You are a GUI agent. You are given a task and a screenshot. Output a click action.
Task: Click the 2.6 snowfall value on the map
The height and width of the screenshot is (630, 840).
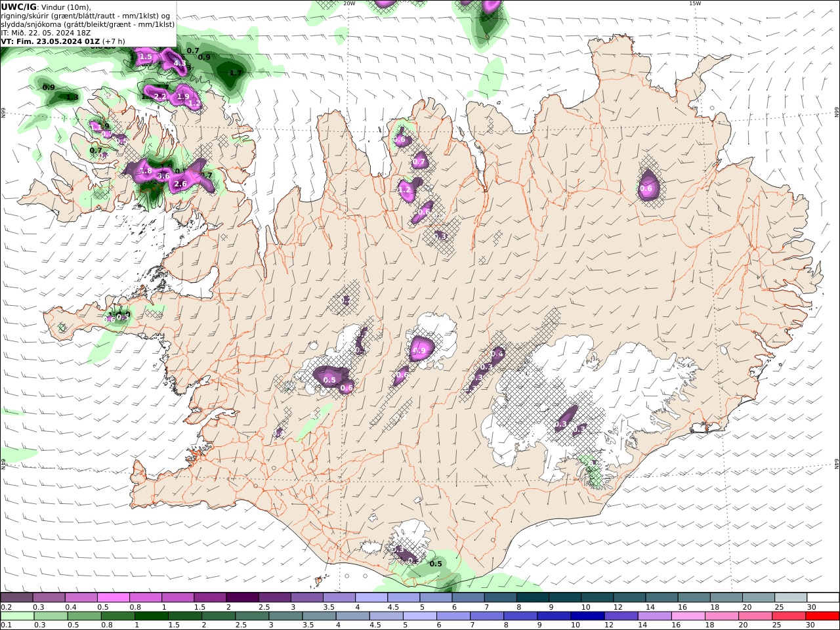click(181, 184)
